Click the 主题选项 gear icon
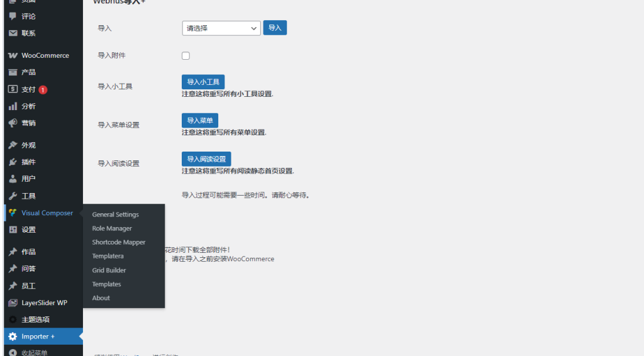 tap(13, 320)
